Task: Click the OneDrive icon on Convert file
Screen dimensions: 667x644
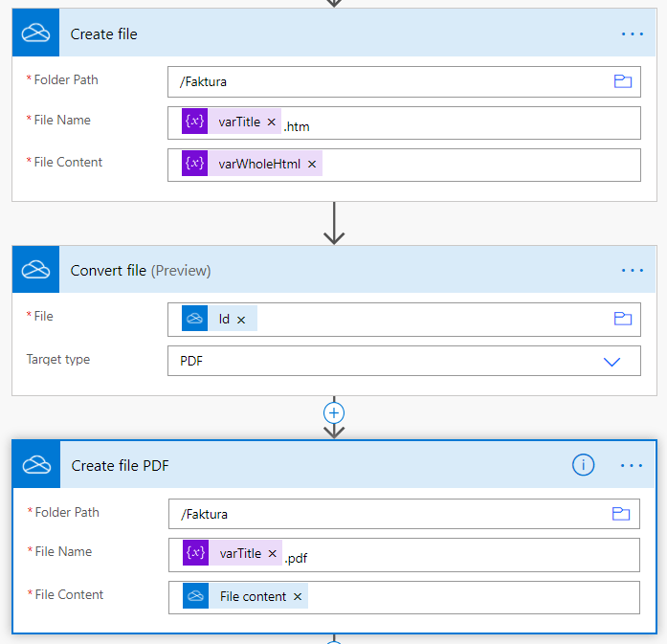Action: click(x=35, y=269)
